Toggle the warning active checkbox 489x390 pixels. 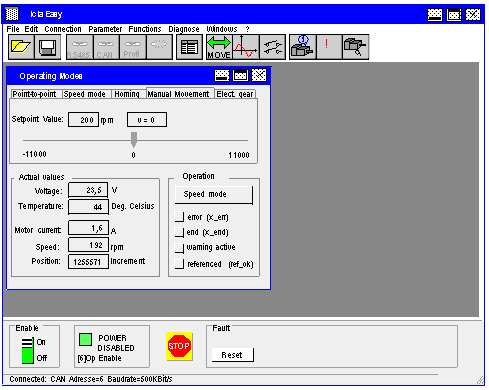tap(179, 248)
